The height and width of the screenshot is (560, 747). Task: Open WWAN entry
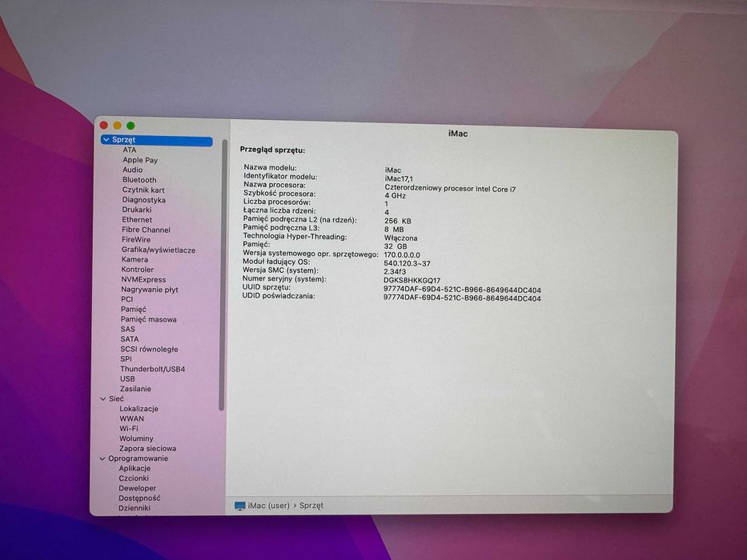(x=131, y=419)
